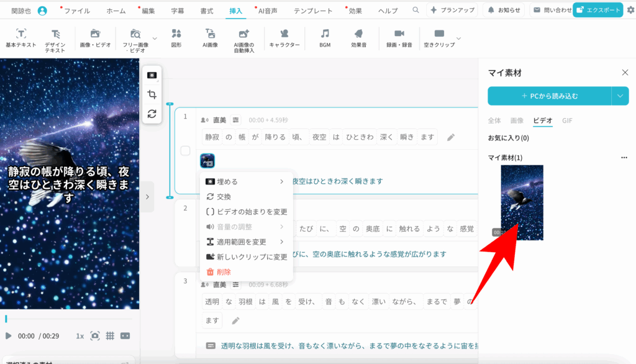The width and height of the screenshot is (636, 364).
Task: Insert 画像・ビデオ media
Action: [x=95, y=38]
